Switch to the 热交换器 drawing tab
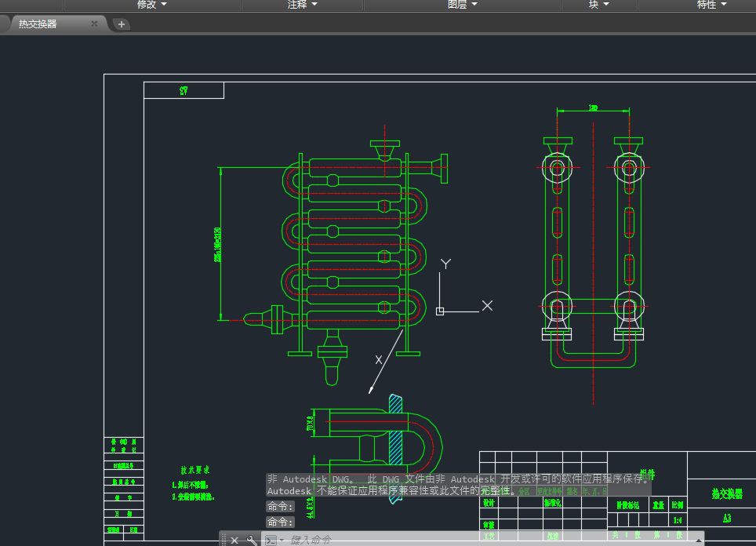This screenshot has height=546, width=756. point(38,24)
